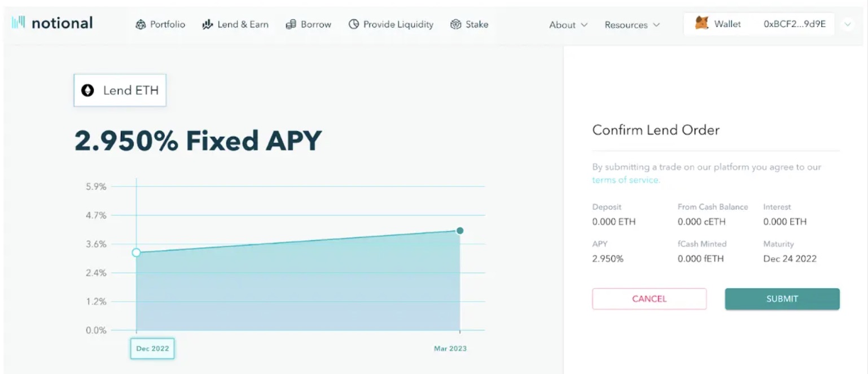Click the ETH coin icon in Lend ETH

pos(88,90)
